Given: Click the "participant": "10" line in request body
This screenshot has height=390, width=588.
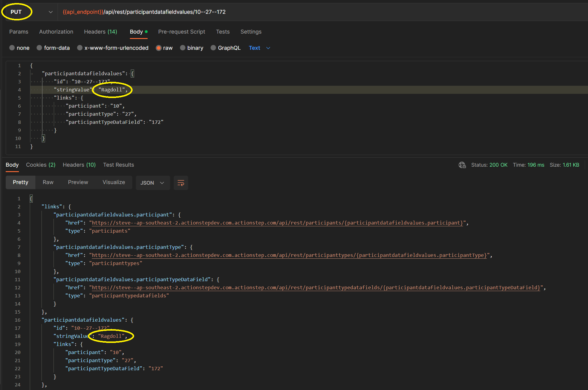Looking at the screenshot, I should [95, 106].
